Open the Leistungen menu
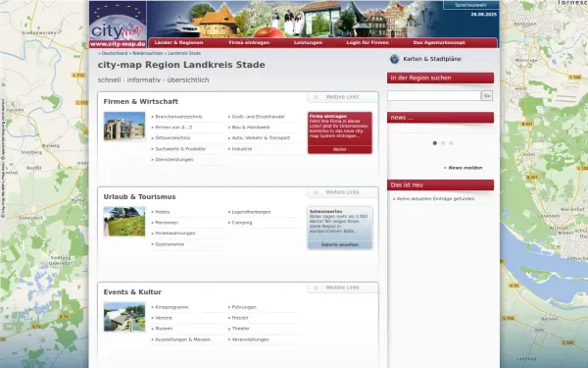 pyautogui.click(x=308, y=43)
